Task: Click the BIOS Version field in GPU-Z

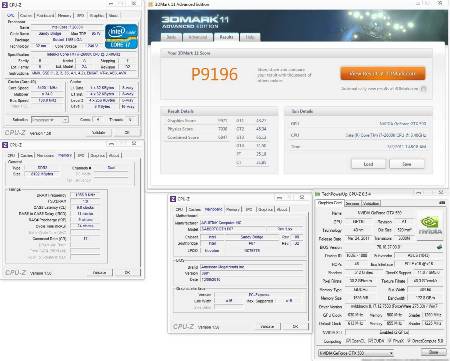Action: [389, 247]
